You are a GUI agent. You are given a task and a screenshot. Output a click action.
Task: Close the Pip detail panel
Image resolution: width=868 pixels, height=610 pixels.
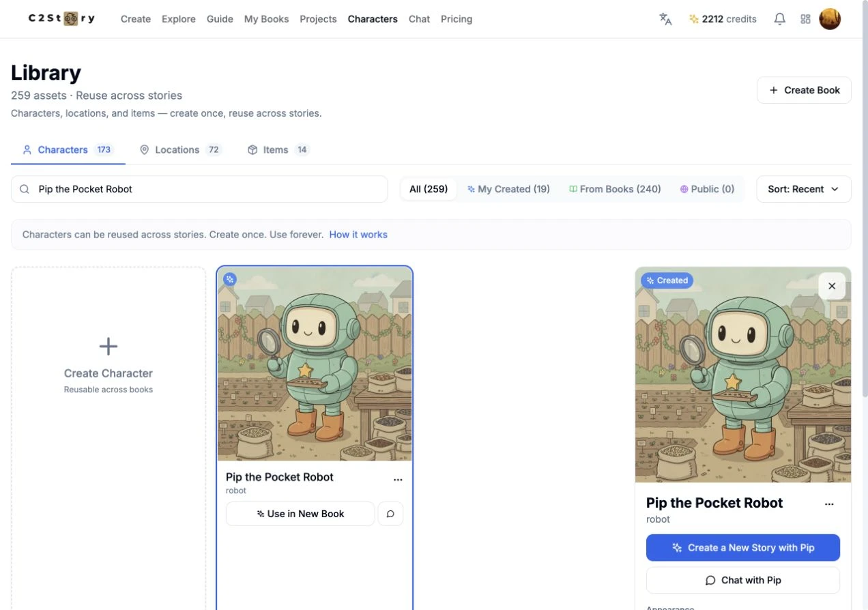coord(832,286)
